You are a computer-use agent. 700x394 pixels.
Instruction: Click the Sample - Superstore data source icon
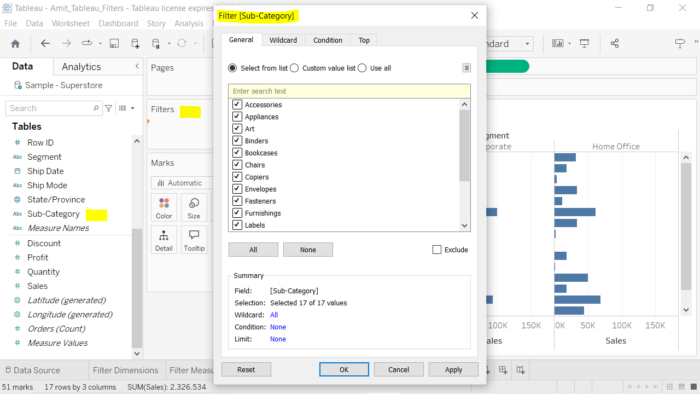click(17, 85)
